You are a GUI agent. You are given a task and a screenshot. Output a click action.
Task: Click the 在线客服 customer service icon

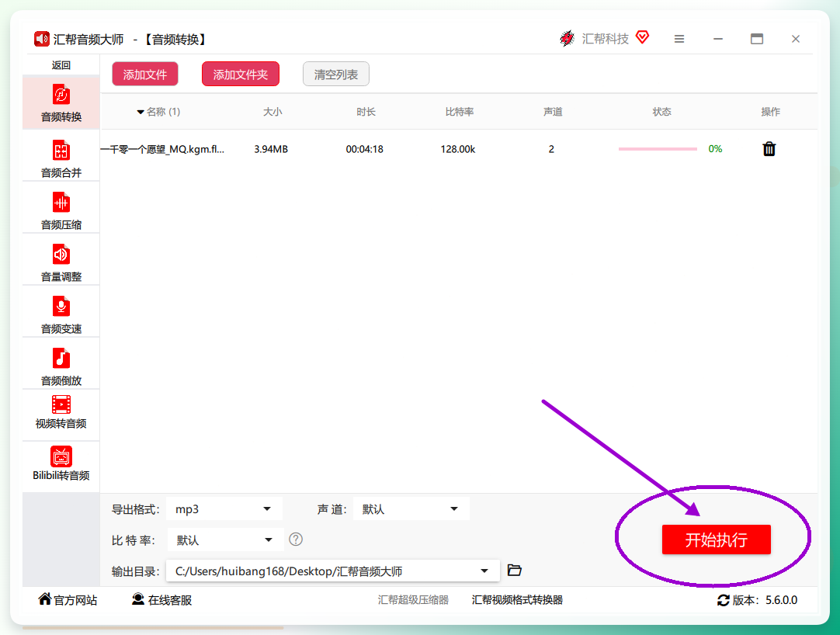pyautogui.click(x=138, y=599)
